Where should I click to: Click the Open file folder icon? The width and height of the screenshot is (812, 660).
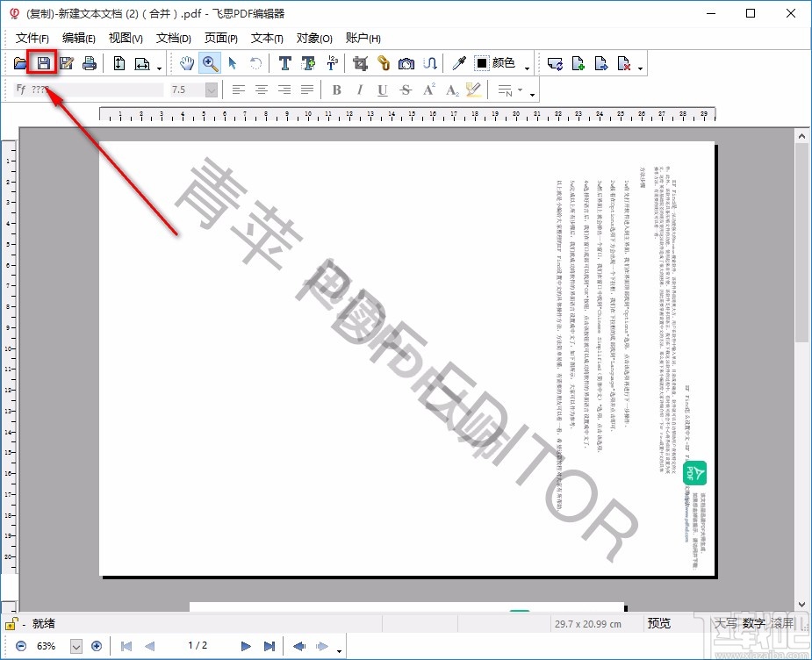(x=19, y=63)
